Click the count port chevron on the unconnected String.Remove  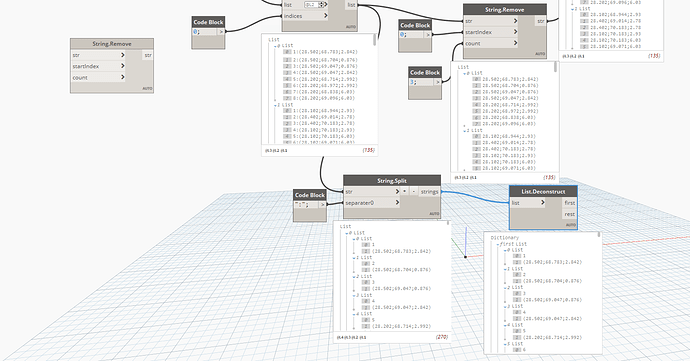coord(122,77)
